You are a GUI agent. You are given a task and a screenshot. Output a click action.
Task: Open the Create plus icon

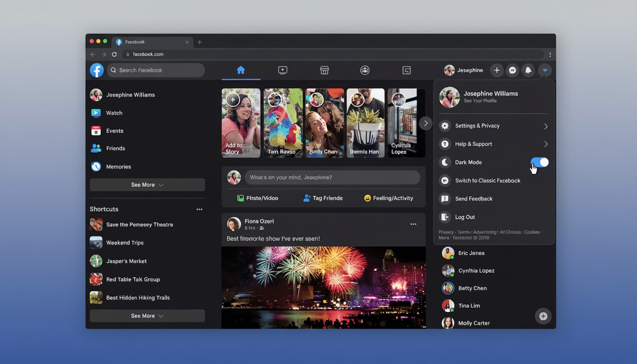pyautogui.click(x=497, y=70)
